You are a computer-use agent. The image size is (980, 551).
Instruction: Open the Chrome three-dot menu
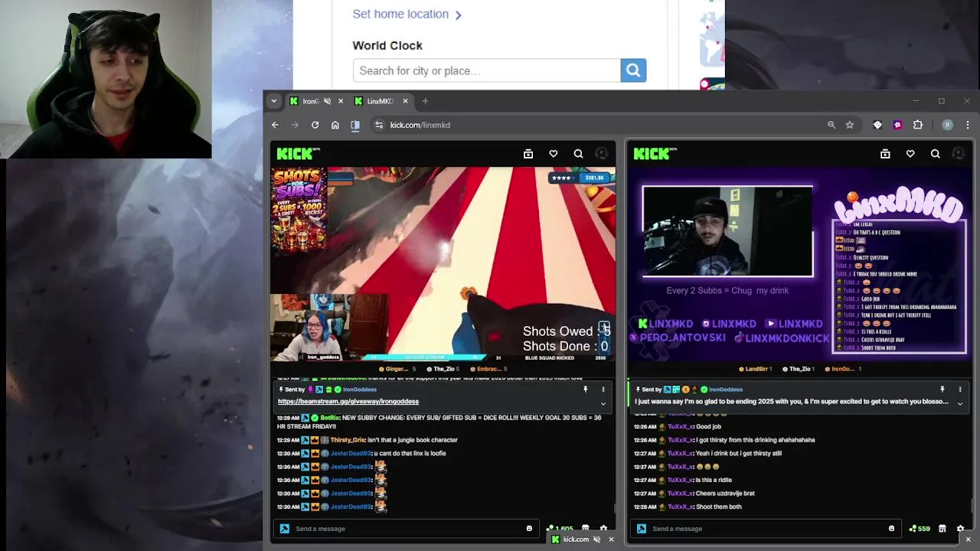pos(968,125)
